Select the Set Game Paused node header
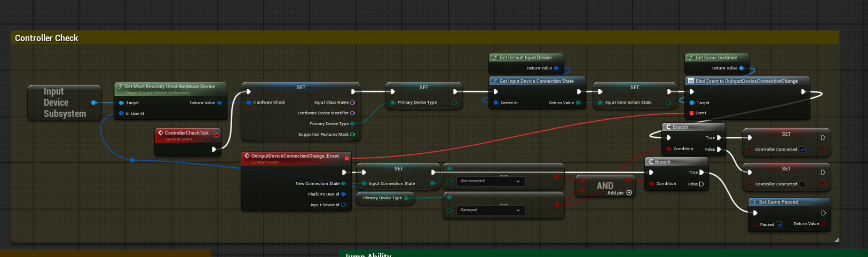The width and height of the screenshot is (868, 257). point(789,202)
